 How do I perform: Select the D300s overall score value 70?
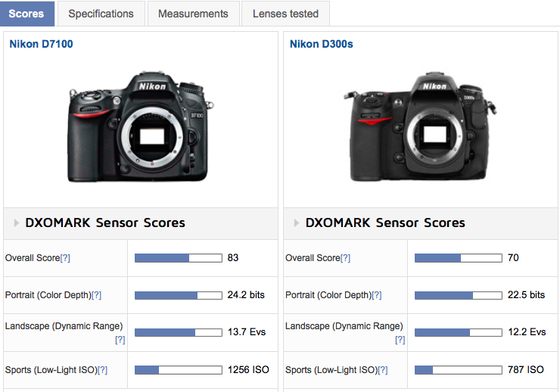click(x=513, y=258)
